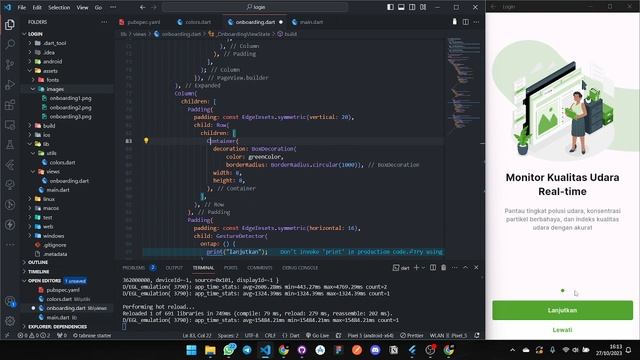Open the File menu
Viewport: 640px width, 360px height.
(22, 7)
